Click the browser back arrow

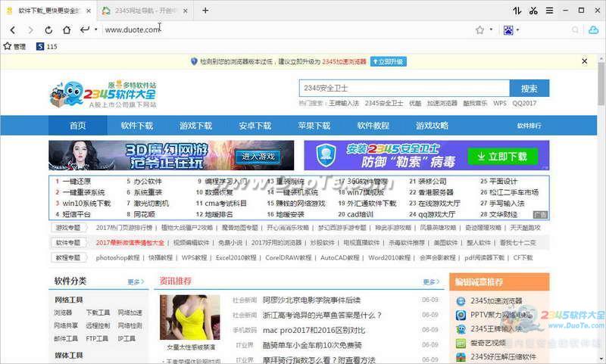click(13, 30)
